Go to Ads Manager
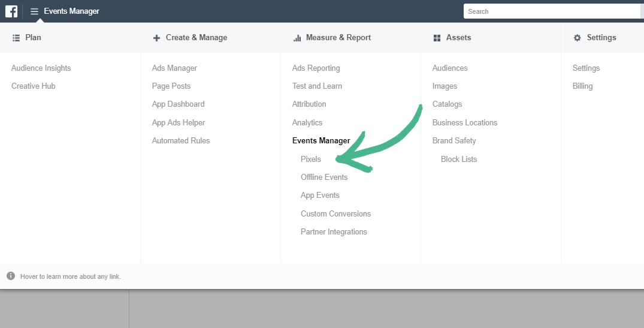644x328 pixels. tap(174, 68)
